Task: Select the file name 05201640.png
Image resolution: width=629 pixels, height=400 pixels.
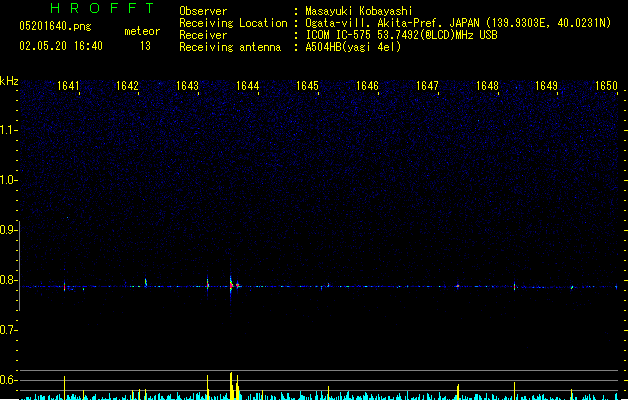Action: point(55,26)
